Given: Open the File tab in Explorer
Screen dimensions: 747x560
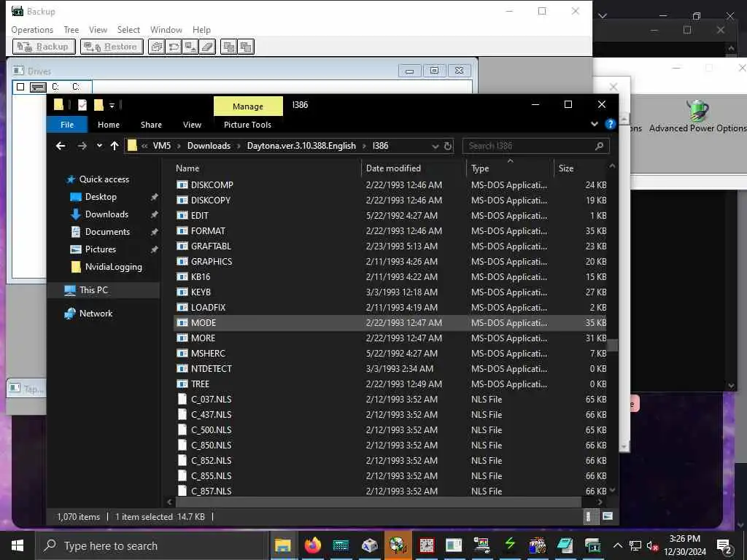Looking at the screenshot, I should pyautogui.click(x=67, y=125).
